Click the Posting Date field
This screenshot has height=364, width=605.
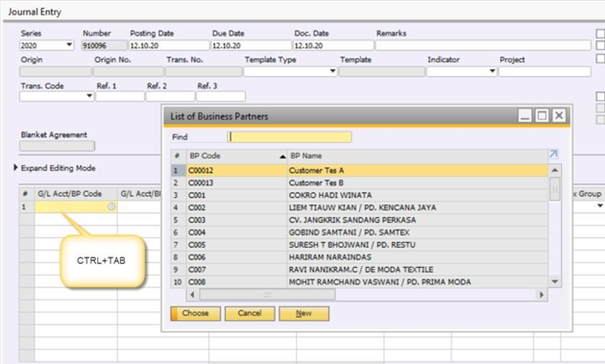point(169,45)
